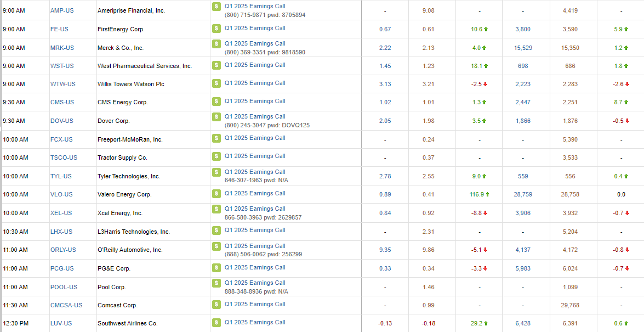This screenshot has width=644, height=332.
Task: Click the green dollar icon for Tractor Supply
Action: pos(216,156)
